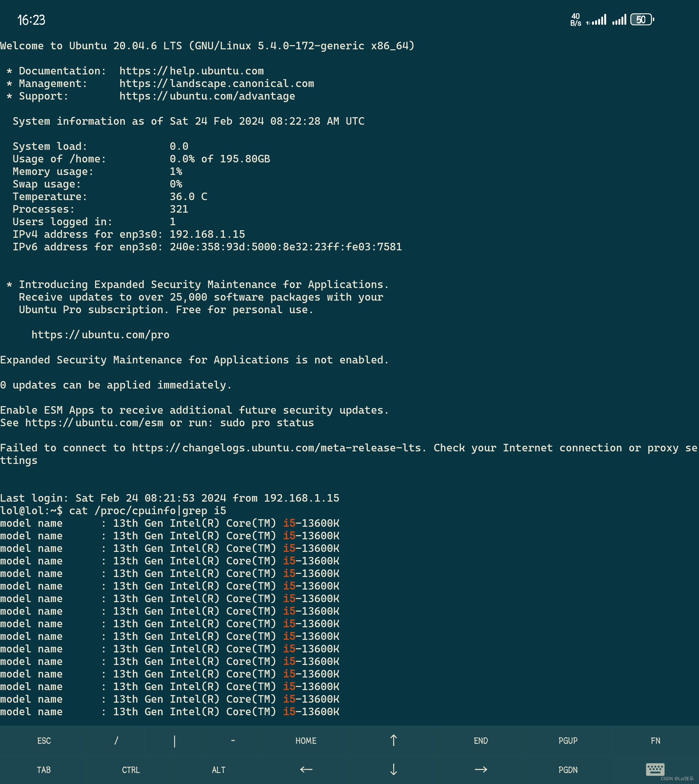699x784 pixels.
Task: Toggle the ALT modifier key
Action: click(x=218, y=770)
